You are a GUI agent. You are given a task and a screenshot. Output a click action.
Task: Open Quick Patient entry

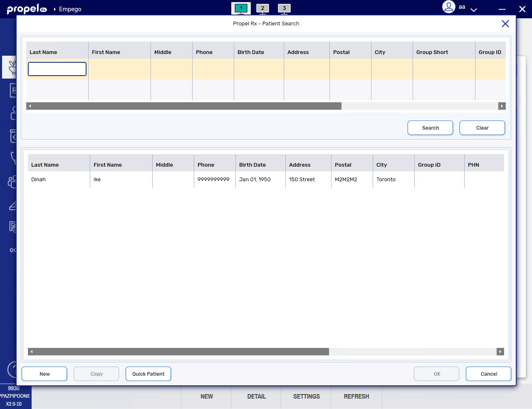148,374
